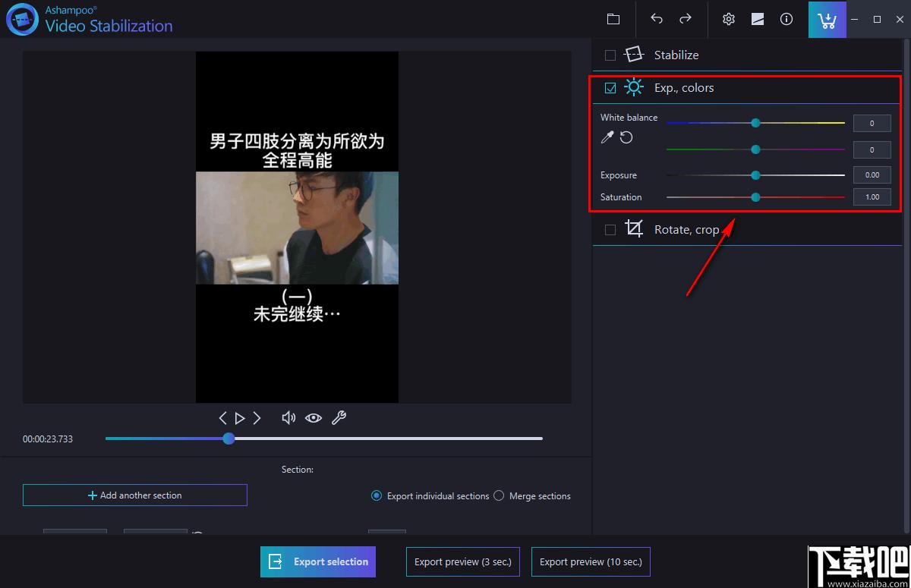Toggle the skin/theme contrast icon
The image size is (911, 588).
[x=758, y=19]
